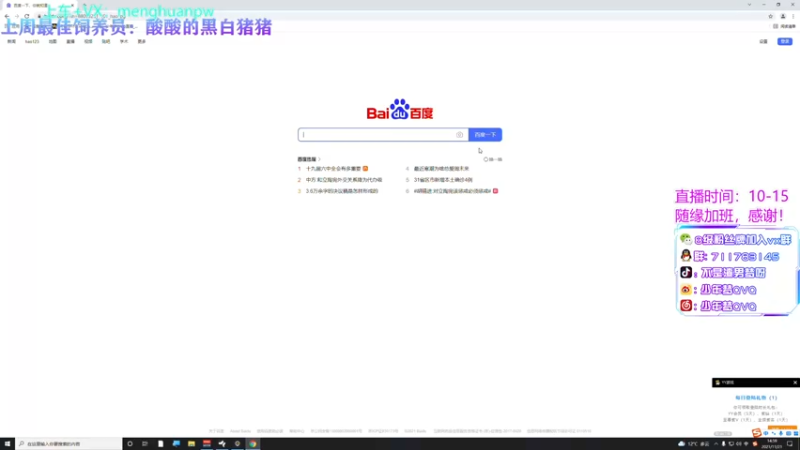Click the microphone tray icon
The image size is (800, 450).
pyautogui.click(x=723, y=444)
